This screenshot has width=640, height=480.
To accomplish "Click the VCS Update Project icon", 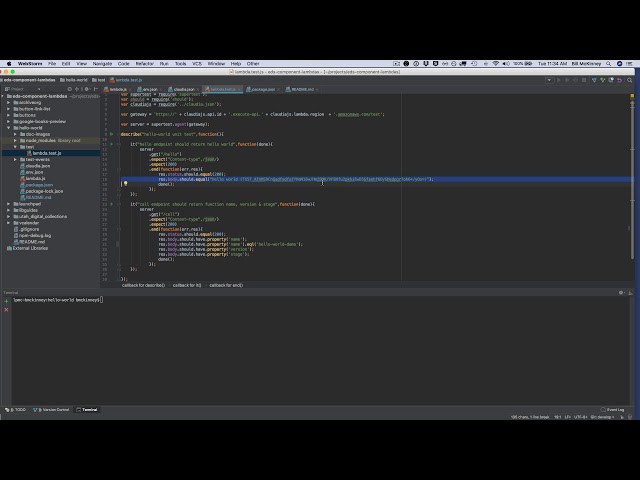I will coord(594,80).
